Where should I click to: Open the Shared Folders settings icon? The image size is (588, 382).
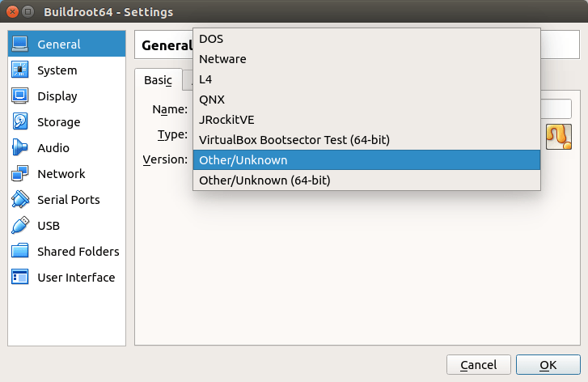pos(20,252)
